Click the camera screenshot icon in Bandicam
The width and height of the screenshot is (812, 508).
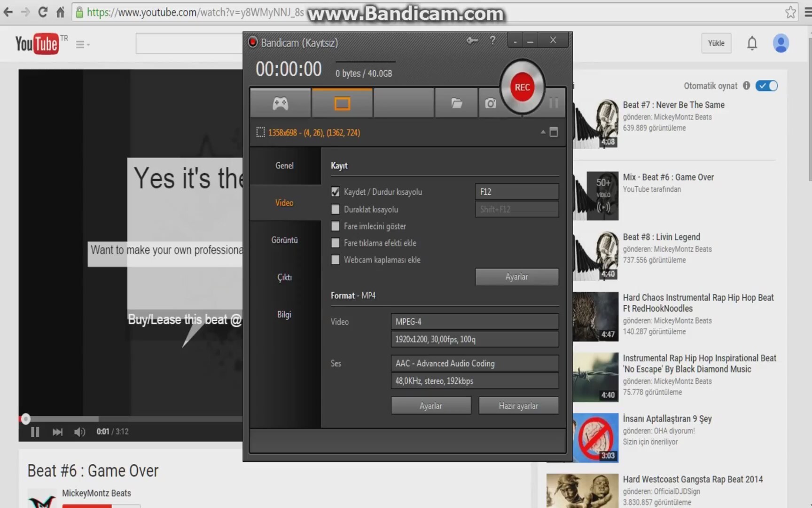click(490, 103)
